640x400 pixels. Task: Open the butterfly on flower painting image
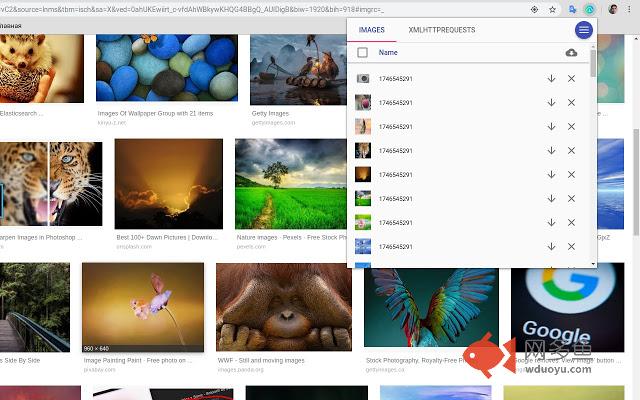pos(143,307)
